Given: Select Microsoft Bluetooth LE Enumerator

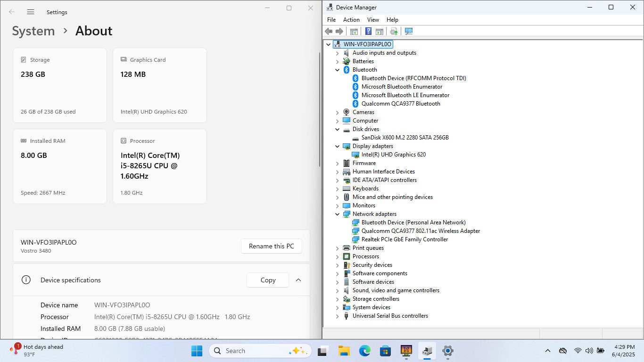Looking at the screenshot, I should point(405,95).
